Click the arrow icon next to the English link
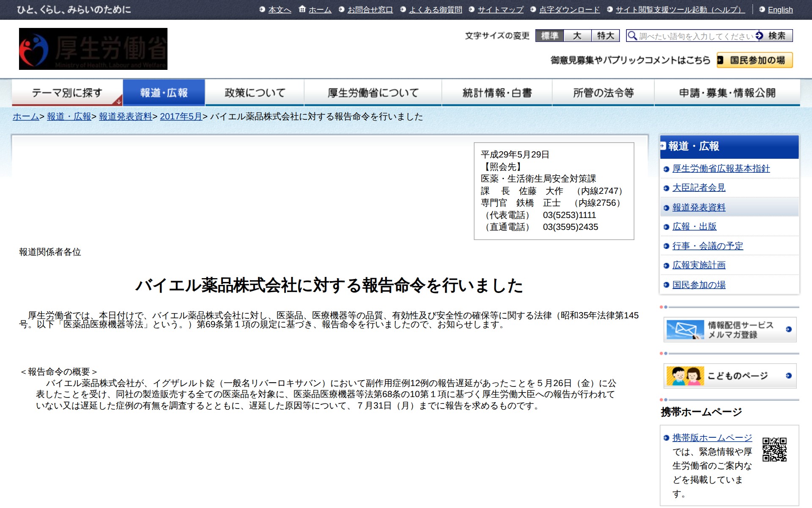The width and height of the screenshot is (812, 508). coord(762,9)
